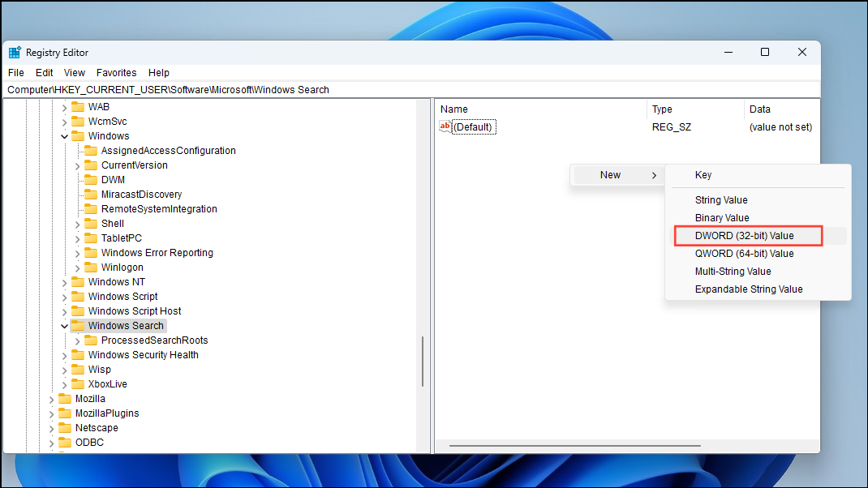This screenshot has width=868, height=488.
Task: Click the Type column header
Action: coord(695,109)
